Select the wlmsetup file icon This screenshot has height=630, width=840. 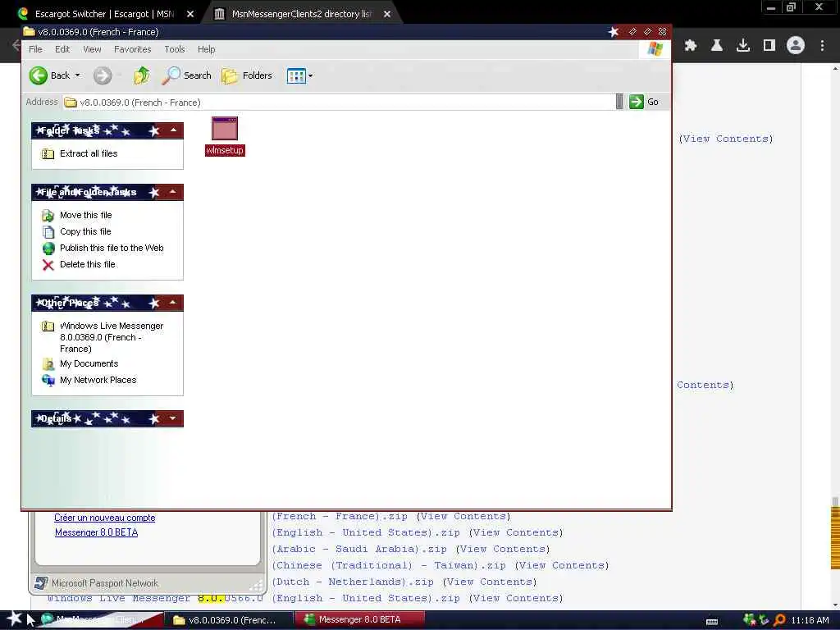pos(225,129)
